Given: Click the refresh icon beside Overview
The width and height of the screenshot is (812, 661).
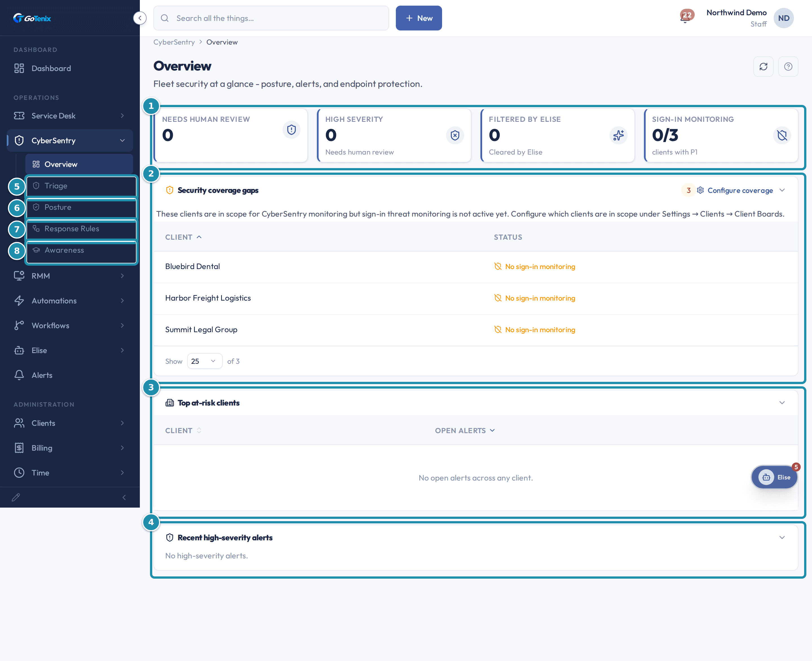Looking at the screenshot, I should click(763, 67).
